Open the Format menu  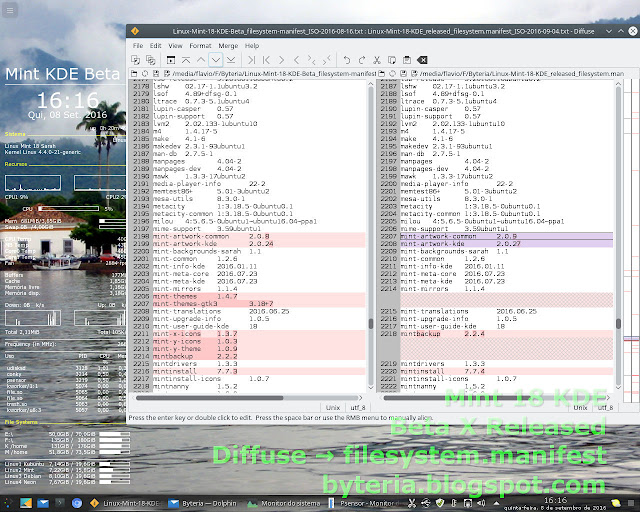200,46
